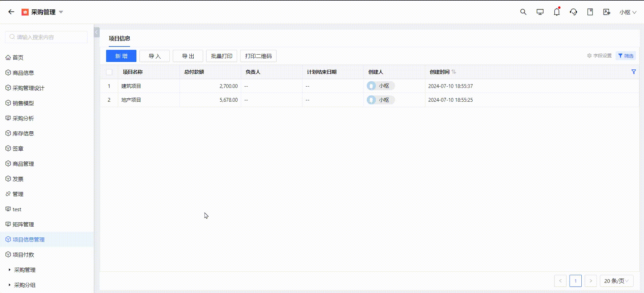Open 矩阵管理 in the sidebar

pyautogui.click(x=23, y=224)
